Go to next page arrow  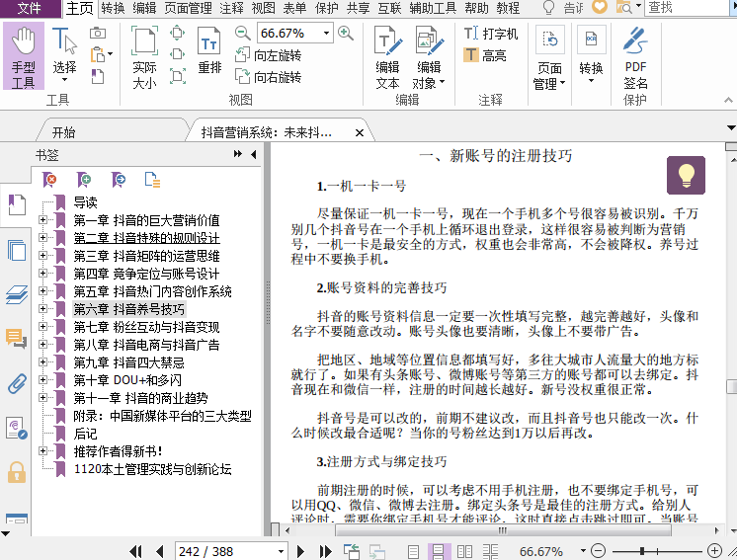click(300, 551)
